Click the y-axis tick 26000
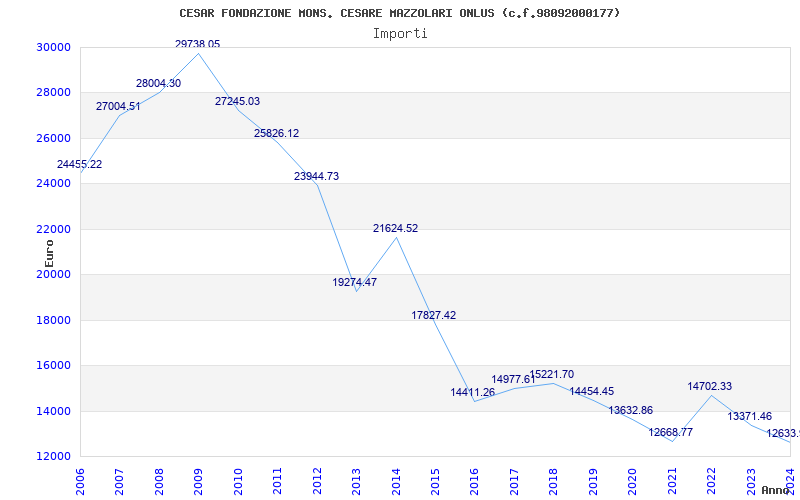The height and width of the screenshot is (500, 800). point(53,138)
